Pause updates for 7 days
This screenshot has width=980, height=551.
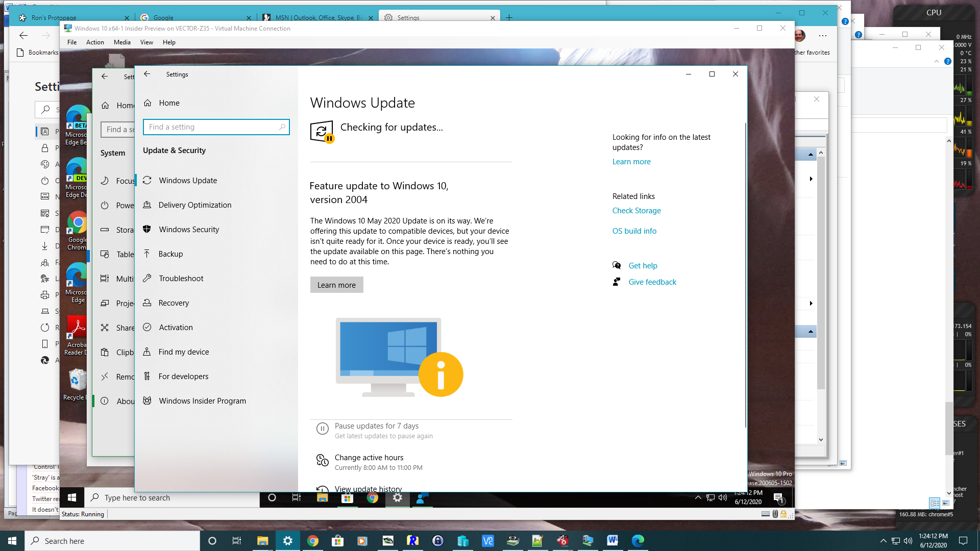click(x=376, y=426)
